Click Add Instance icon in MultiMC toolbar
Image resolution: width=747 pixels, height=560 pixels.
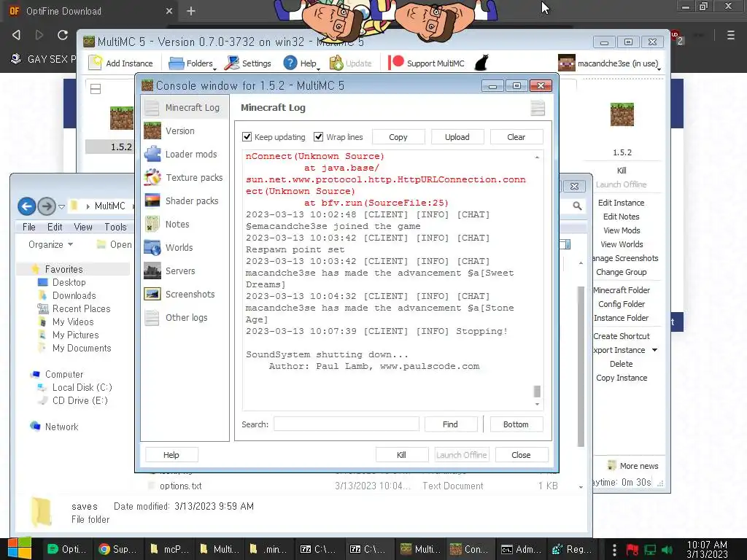(96, 63)
